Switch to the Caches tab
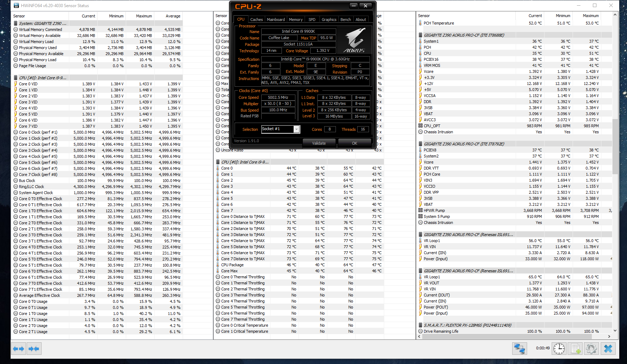The image size is (627, 364). [x=256, y=20]
